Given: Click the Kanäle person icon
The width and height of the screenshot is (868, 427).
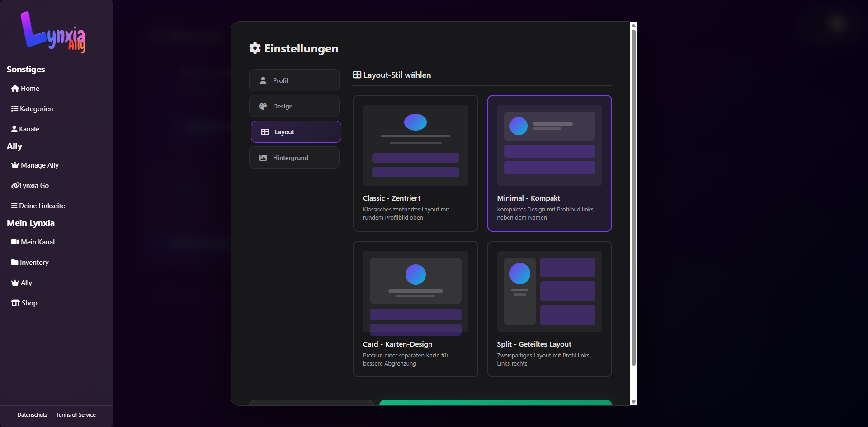Looking at the screenshot, I should (14, 129).
